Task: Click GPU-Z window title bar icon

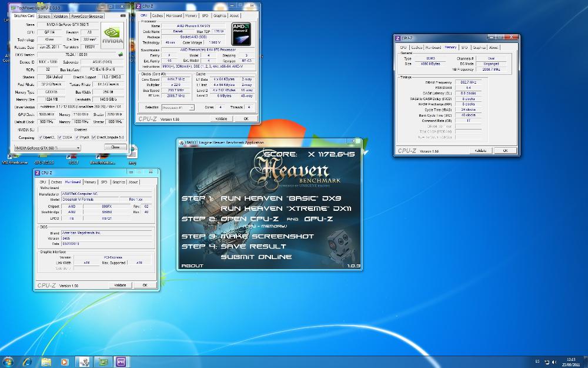Action: click(14, 8)
